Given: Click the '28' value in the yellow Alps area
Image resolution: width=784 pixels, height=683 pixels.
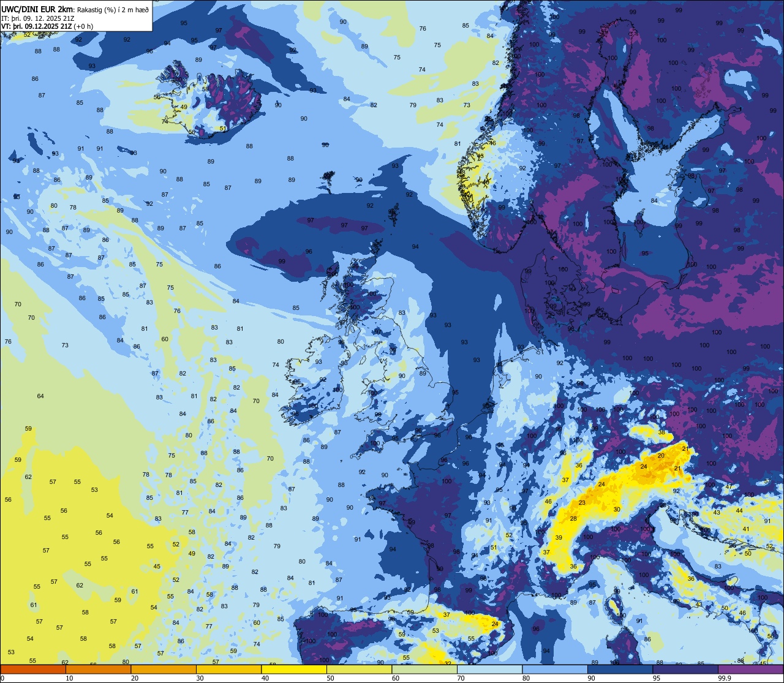Looking at the screenshot, I should pyautogui.click(x=573, y=519).
